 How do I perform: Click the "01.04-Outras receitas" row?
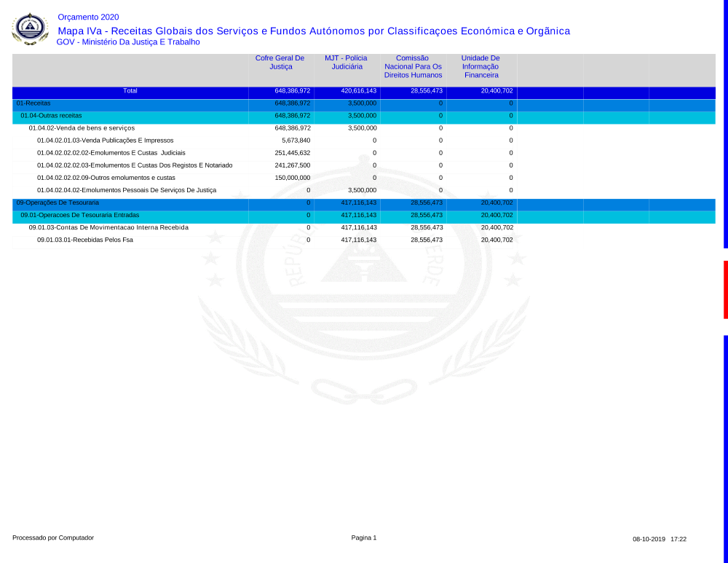point(51,116)
